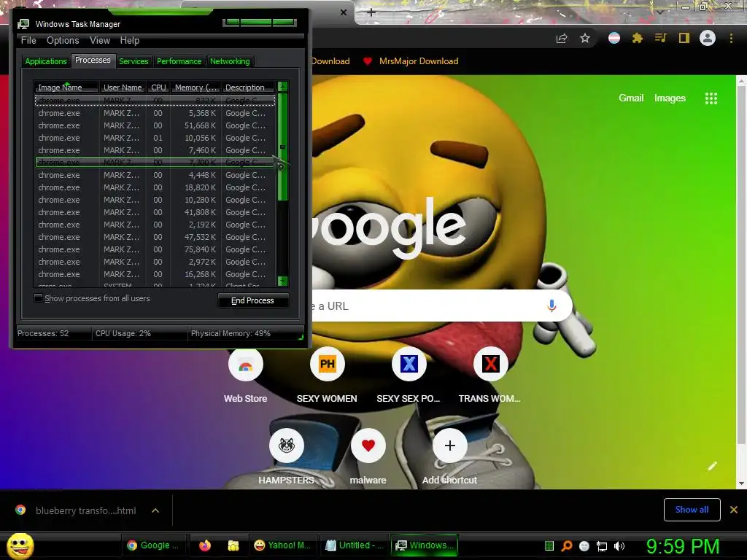Open the Options menu in Task Manager
Viewport: 747px width, 560px height.
click(63, 41)
